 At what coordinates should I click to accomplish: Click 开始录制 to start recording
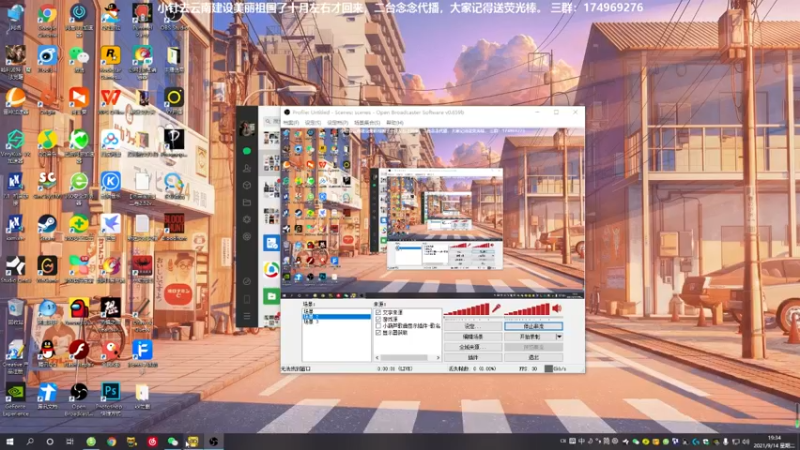click(x=530, y=337)
